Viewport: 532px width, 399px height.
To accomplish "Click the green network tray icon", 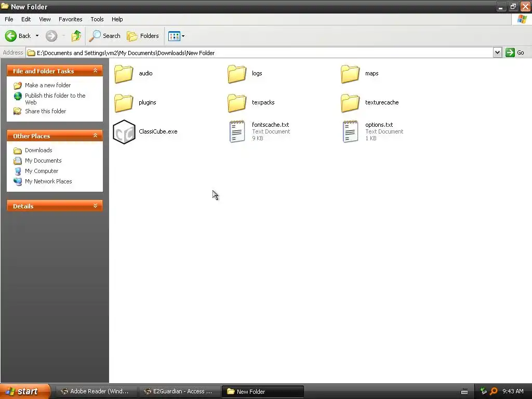I will point(484,391).
